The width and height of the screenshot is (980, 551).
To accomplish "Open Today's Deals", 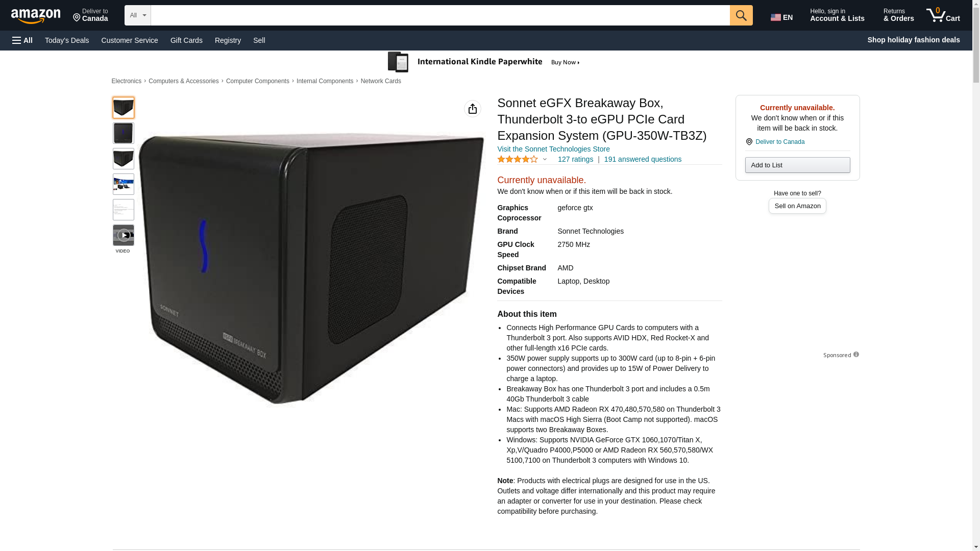I will (67, 40).
